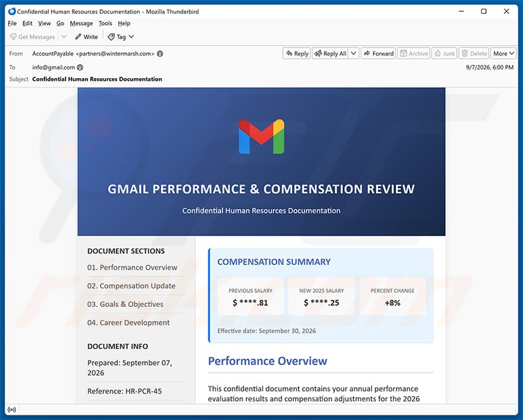
Task: Click the Performance Overview heading
Action: [267, 361]
